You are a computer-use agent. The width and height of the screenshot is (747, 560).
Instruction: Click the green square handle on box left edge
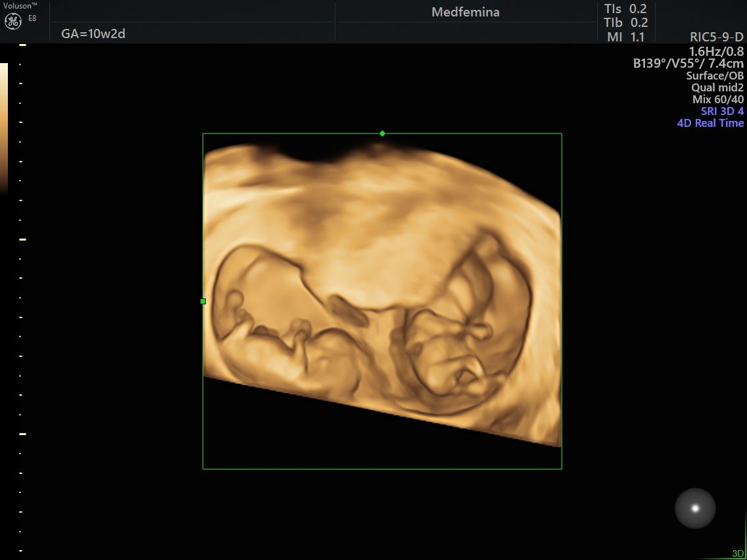pos(203,301)
